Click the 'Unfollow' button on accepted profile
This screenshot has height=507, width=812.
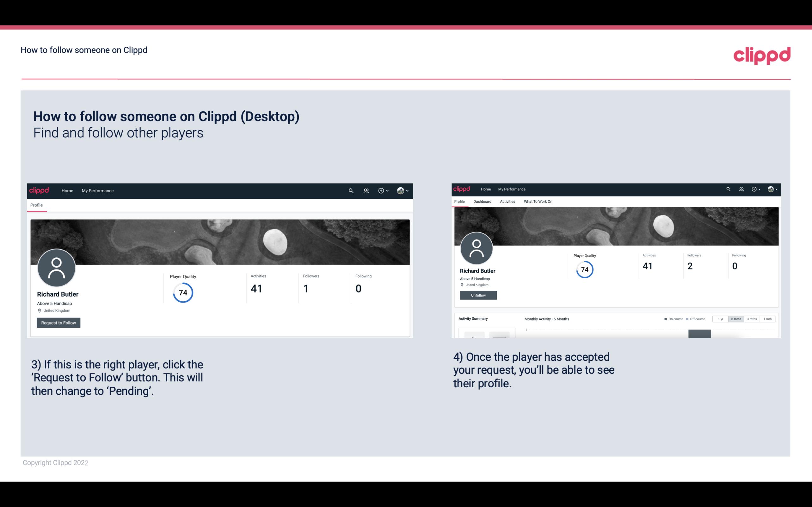click(477, 295)
